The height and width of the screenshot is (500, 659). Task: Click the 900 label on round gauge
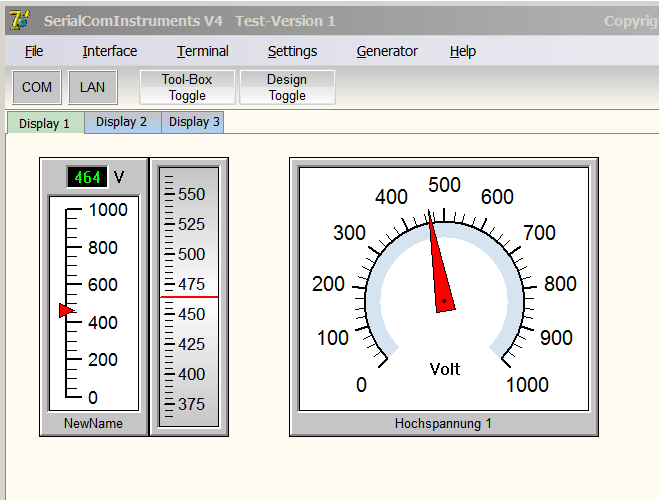556,337
